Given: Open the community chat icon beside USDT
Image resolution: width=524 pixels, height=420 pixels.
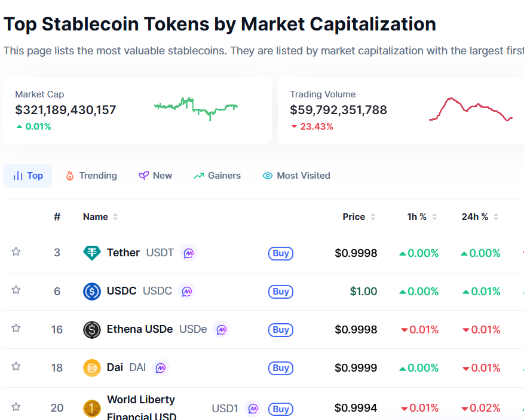Looking at the screenshot, I should 189,253.
